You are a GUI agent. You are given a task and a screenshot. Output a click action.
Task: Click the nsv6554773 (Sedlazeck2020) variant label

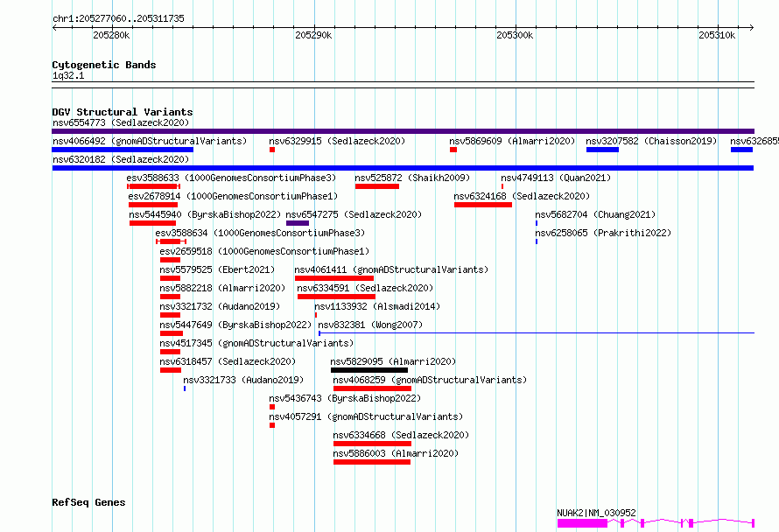pos(121,122)
